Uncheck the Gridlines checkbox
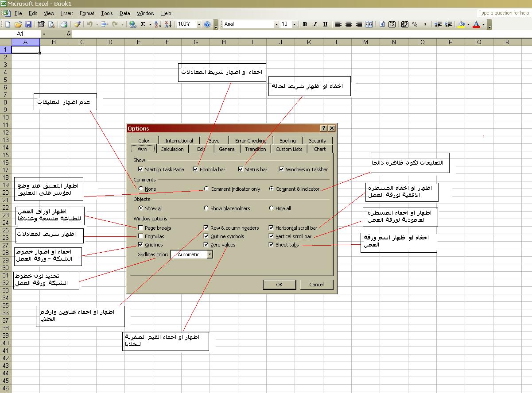Viewport: 532px width, 393px height. 140,245
